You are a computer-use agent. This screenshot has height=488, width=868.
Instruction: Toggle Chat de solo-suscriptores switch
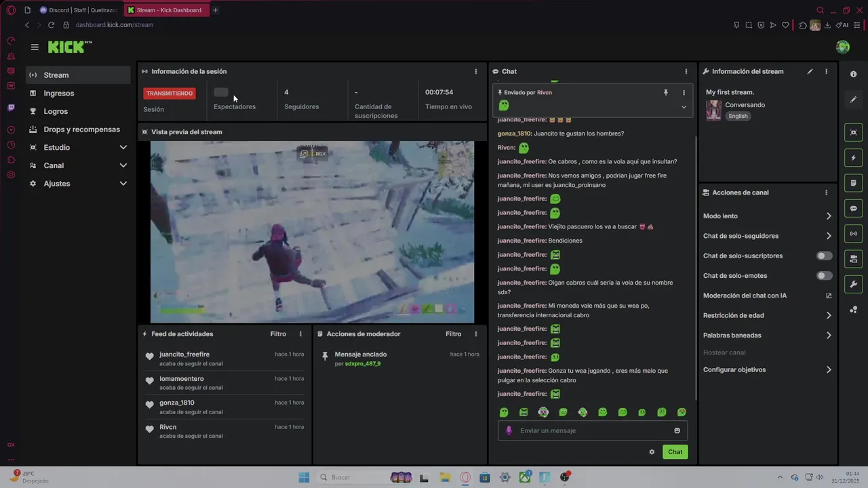[x=825, y=256]
